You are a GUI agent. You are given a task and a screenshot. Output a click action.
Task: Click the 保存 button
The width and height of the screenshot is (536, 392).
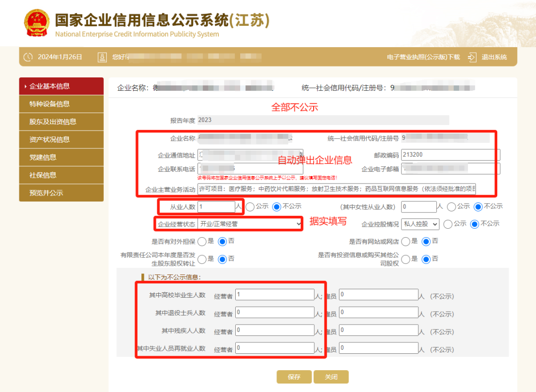(x=294, y=377)
